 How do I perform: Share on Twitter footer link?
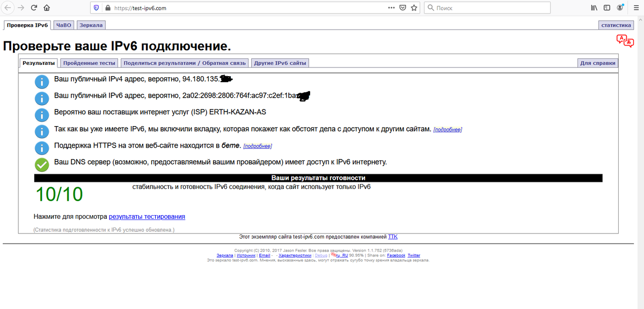414,255
